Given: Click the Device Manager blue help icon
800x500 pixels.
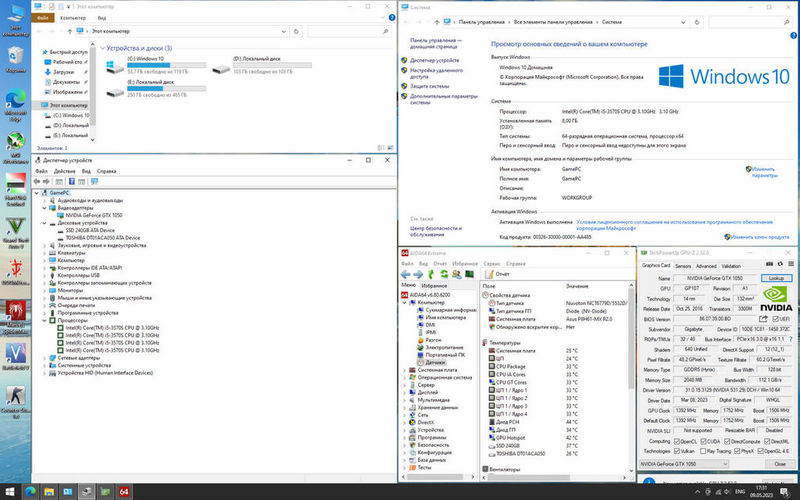Looking at the screenshot, I should 71,182.
